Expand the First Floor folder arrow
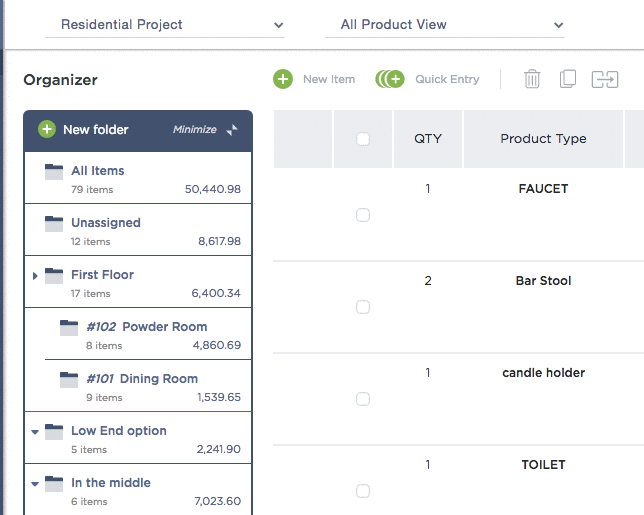The image size is (644, 515). 35,276
